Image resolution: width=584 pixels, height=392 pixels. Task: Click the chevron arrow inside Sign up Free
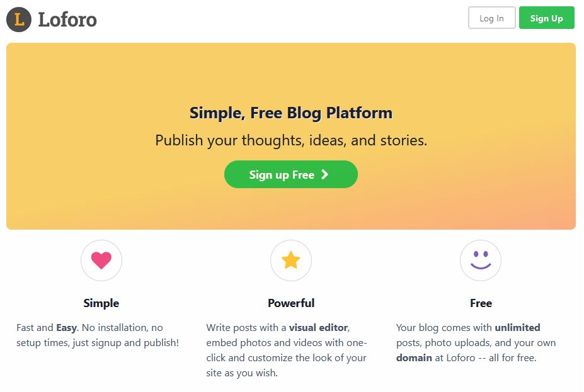[325, 174]
